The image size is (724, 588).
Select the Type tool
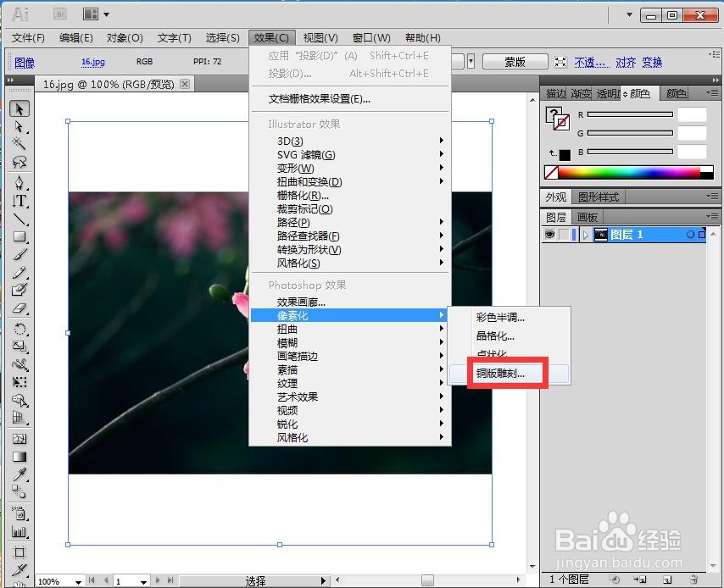[x=19, y=202]
